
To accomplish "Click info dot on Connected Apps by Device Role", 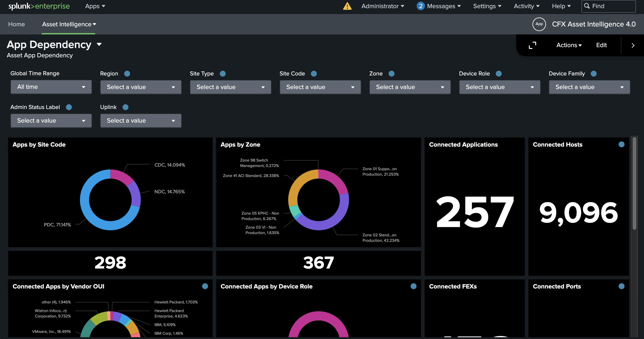I will pyautogui.click(x=414, y=286).
